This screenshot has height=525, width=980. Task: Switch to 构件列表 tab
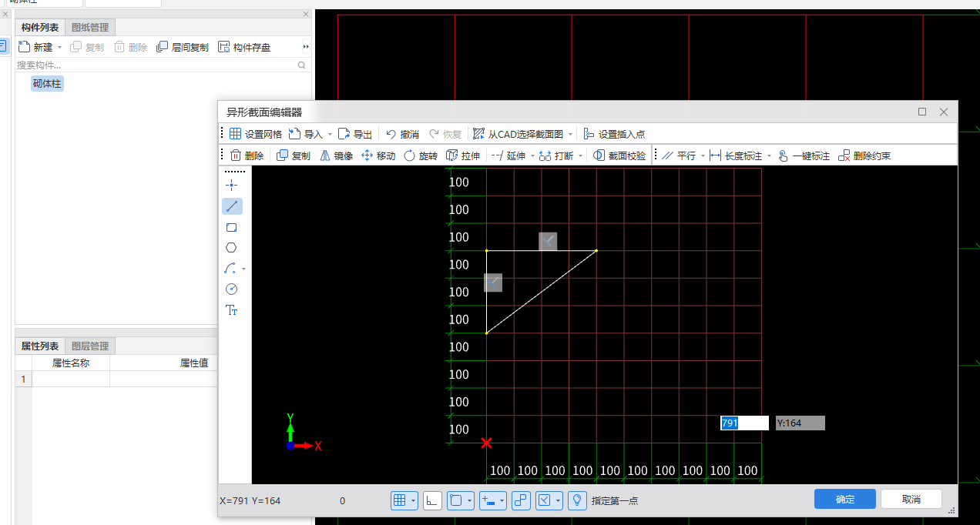click(x=41, y=28)
